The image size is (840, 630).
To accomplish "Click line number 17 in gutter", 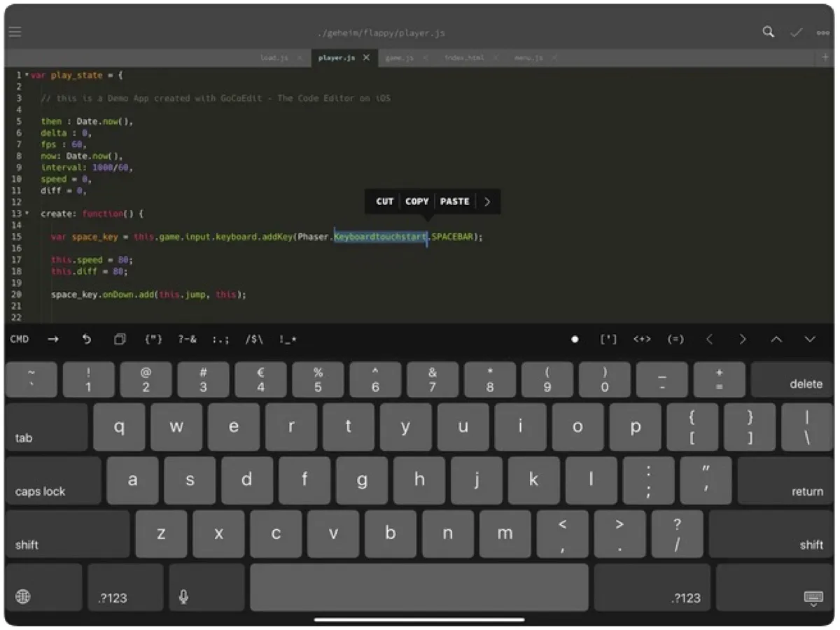I will point(17,260).
